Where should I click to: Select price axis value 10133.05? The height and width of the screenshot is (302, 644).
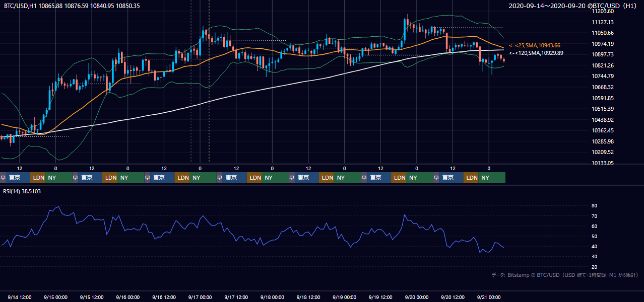603,163
